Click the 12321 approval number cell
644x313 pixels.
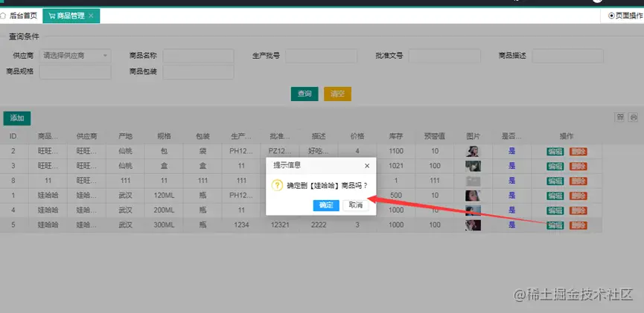click(x=280, y=225)
